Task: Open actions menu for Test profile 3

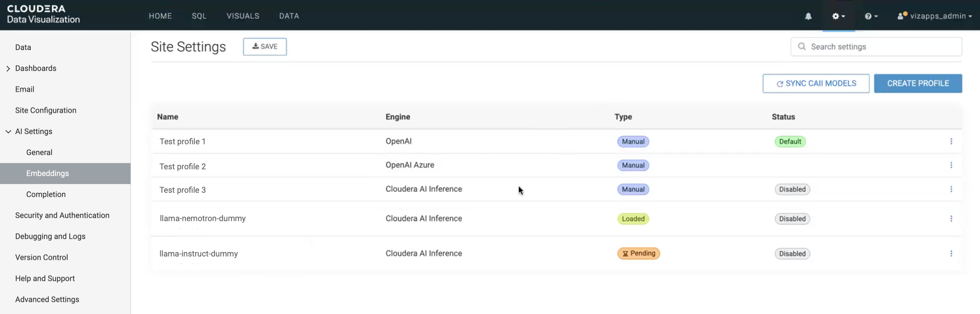Action: [951, 189]
